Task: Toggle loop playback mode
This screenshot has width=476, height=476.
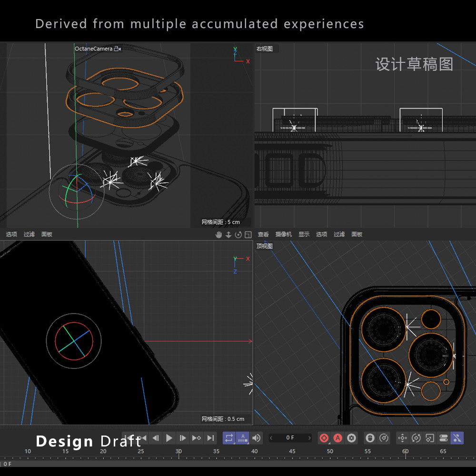Action: tap(229, 438)
